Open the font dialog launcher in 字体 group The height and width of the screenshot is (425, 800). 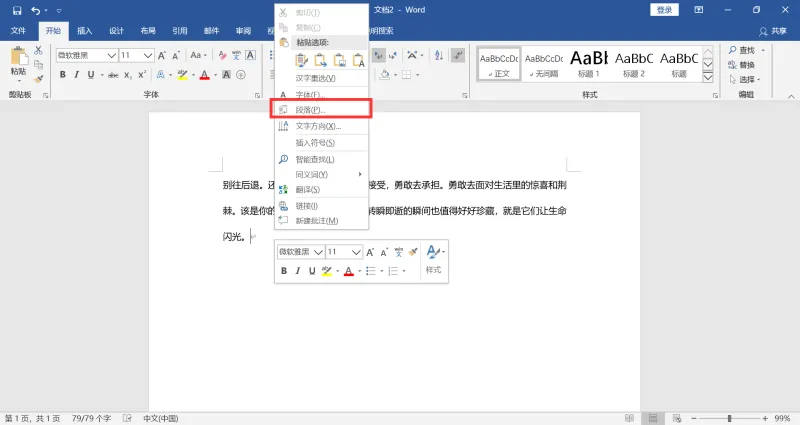point(257,95)
